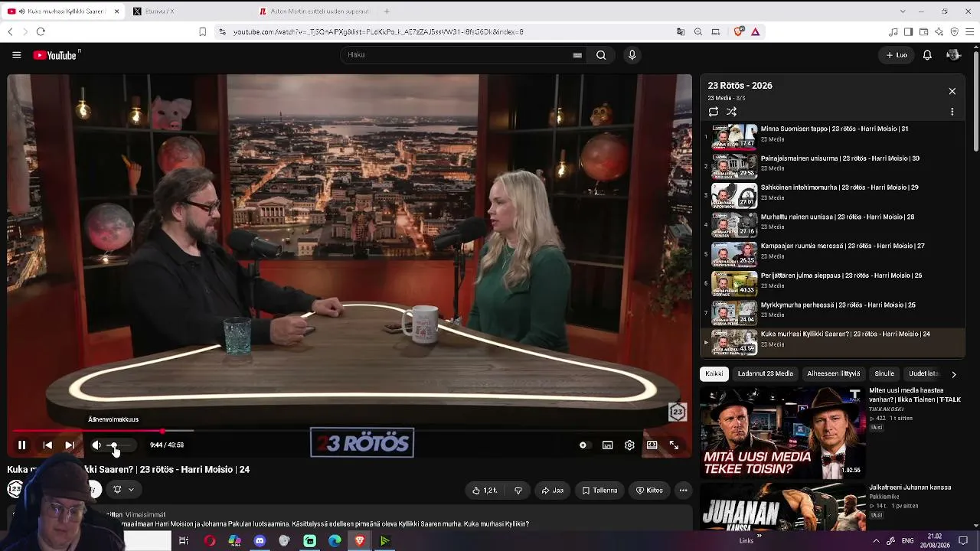Open the tab search dropdown arrow
Image resolution: width=980 pixels, height=551 pixels.
(x=903, y=11)
